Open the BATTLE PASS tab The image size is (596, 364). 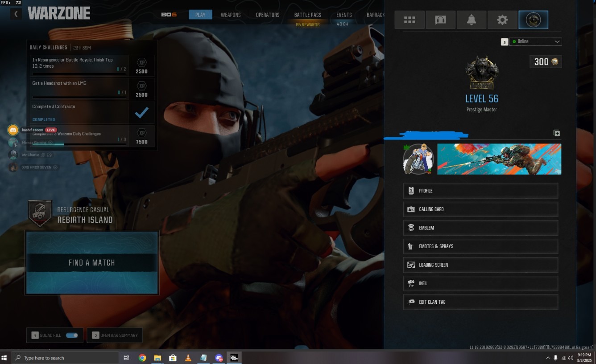pyautogui.click(x=308, y=15)
